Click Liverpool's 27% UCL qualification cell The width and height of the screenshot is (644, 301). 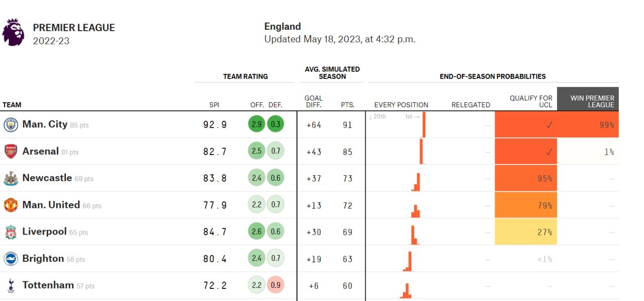click(x=526, y=232)
